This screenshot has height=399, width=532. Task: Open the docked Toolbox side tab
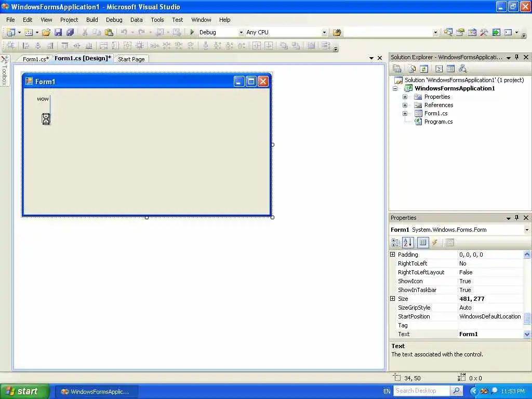tap(4, 71)
